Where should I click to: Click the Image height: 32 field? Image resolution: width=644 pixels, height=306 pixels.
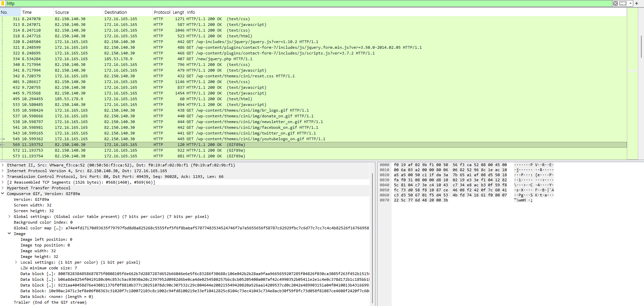point(39,257)
